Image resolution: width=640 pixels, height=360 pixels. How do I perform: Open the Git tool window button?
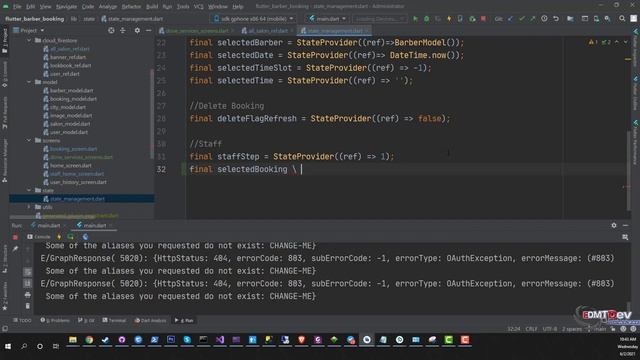pyautogui.click(x=86, y=320)
